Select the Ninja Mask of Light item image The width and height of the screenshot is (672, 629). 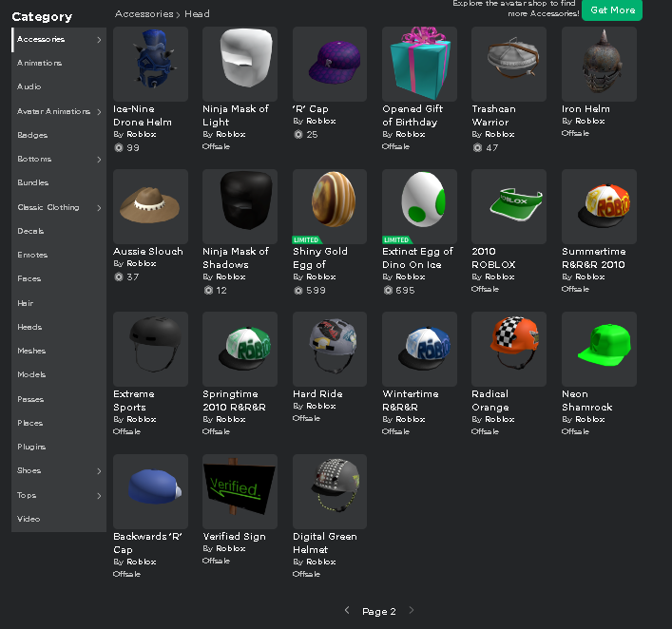tap(240, 65)
